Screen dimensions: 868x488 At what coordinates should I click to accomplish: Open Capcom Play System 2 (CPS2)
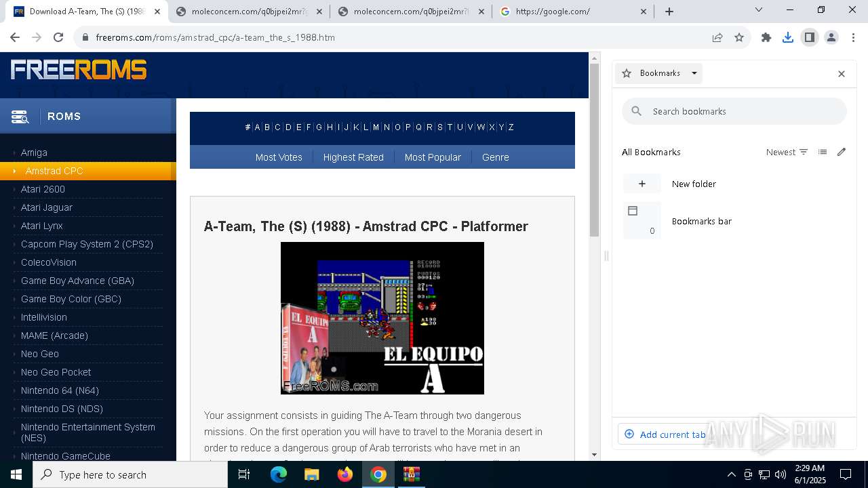click(87, 244)
